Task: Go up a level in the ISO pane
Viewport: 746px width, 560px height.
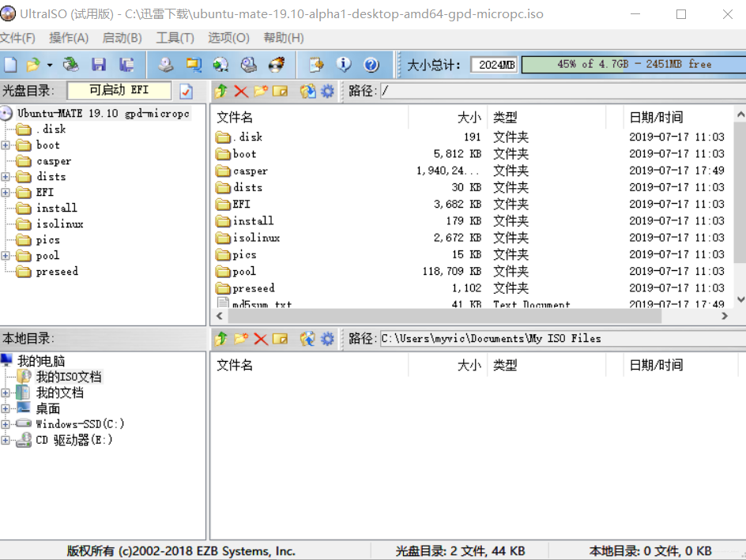Action: 220,92
